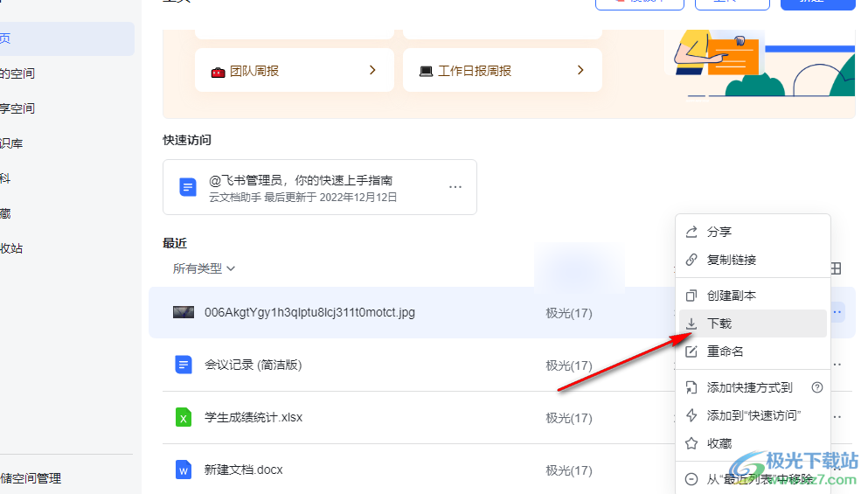The height and width of the screenshot is (494, 868).
Task: Click owner 极光(17) on 新建文档.docx row
Action: (569, 470)
